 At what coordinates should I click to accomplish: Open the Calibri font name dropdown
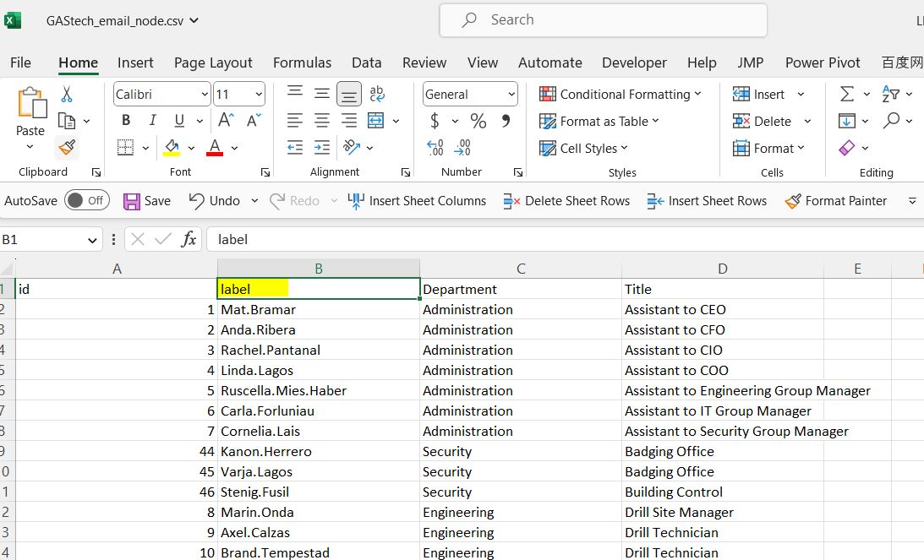click(205, 95)
